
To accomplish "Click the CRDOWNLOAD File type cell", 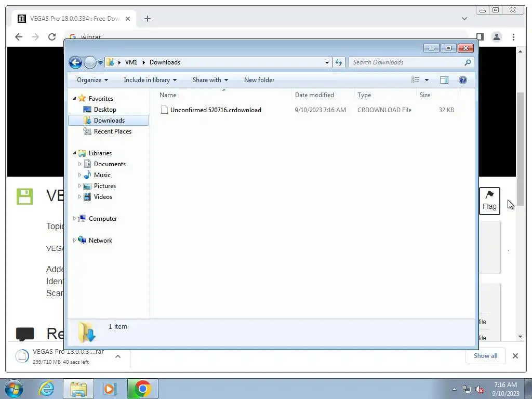I will 384,110.
